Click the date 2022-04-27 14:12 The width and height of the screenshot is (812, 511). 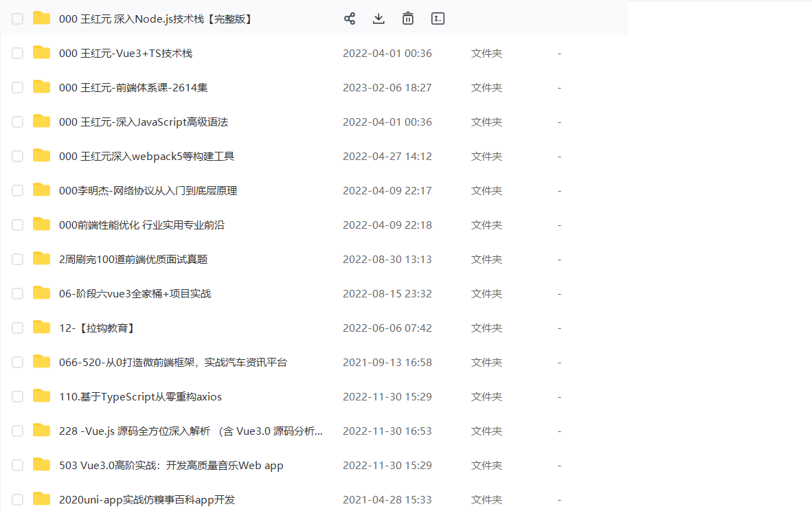click(x=387, y=157)
